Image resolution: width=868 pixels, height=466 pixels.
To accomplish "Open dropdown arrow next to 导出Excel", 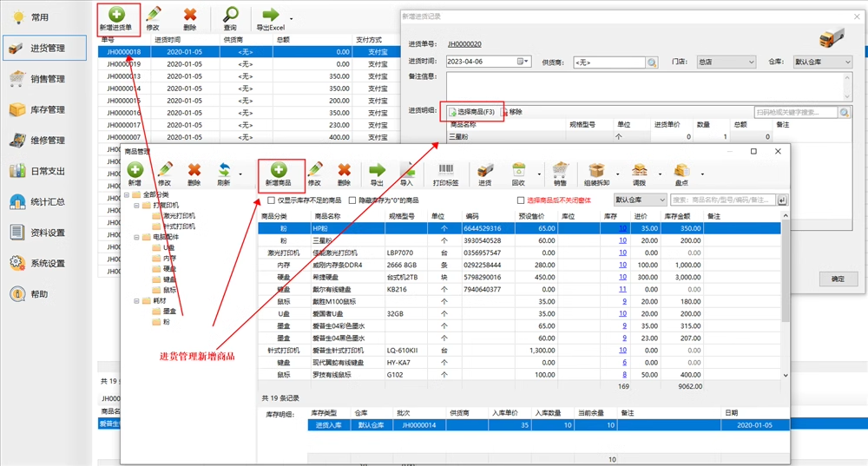I will 291,19.
